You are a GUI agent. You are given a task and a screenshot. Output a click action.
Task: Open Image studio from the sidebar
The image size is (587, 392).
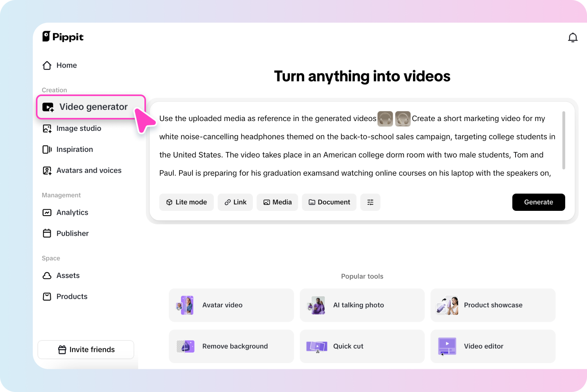tap(78, 128)
